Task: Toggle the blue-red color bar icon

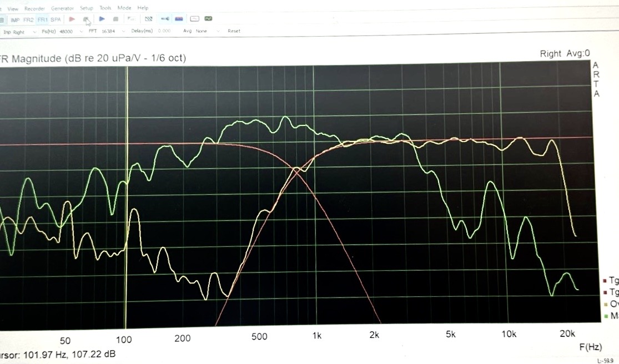Action: (x=179, y=18)
